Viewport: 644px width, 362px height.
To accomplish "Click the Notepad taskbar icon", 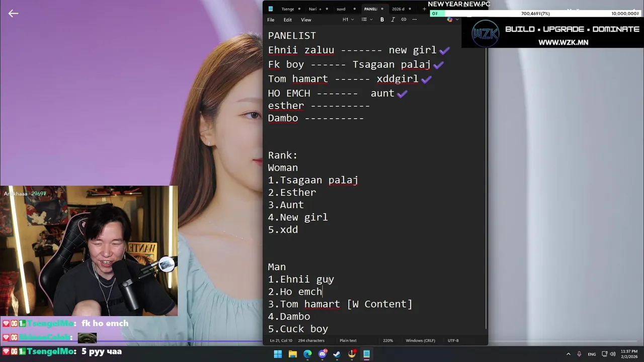I will 367,354.
